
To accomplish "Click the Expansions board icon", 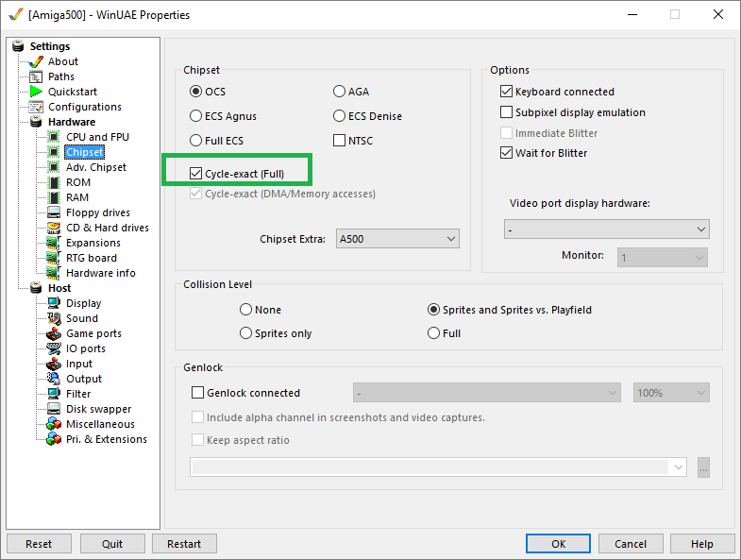I will [54, 243].
